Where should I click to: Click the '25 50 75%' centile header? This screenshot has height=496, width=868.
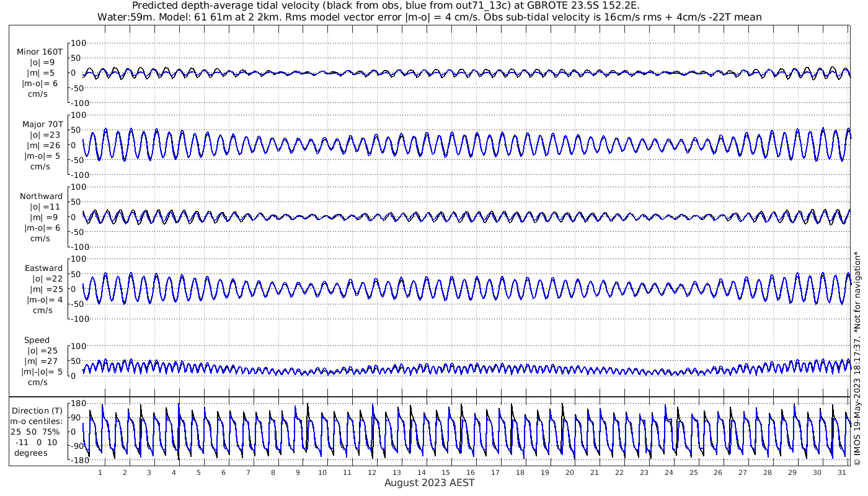pyautogui.click(x=35, y=432)
